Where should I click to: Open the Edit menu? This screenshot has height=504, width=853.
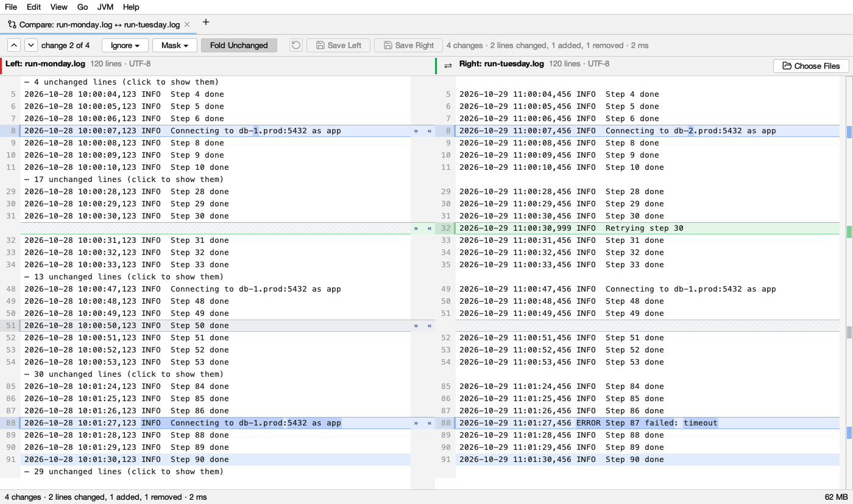pos(34,7)
